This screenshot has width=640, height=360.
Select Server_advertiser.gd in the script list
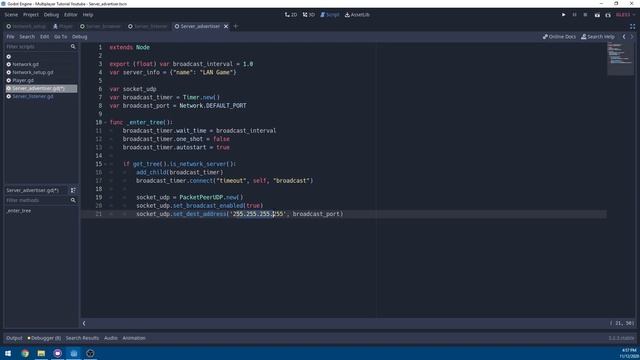click(x=41, y=89)
